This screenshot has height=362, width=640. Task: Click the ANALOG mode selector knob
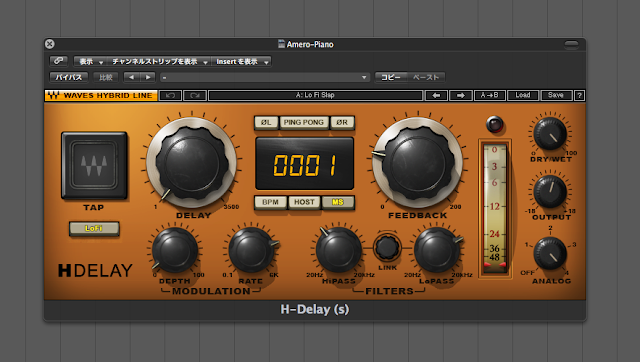pos(550,253)
